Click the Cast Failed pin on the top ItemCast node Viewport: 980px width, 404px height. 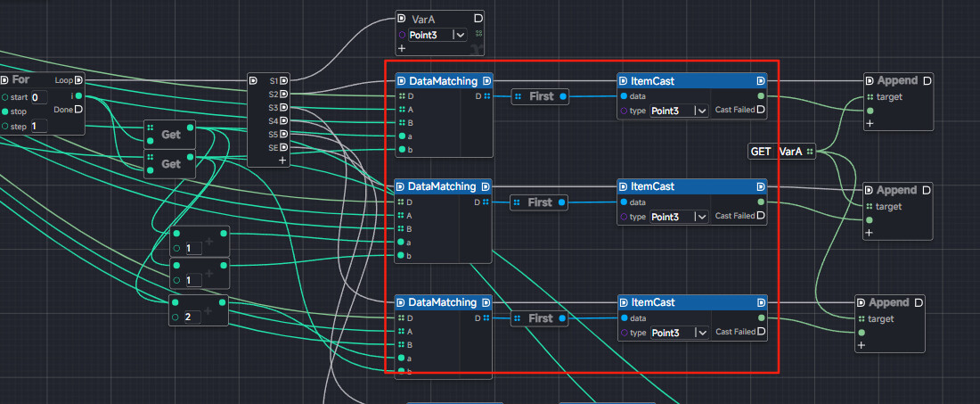(760, 110)
